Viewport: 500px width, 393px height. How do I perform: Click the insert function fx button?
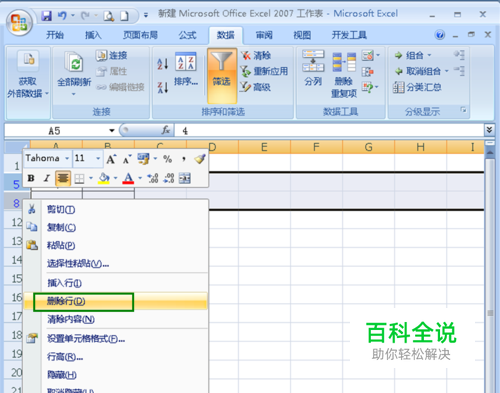pos(166,130)
